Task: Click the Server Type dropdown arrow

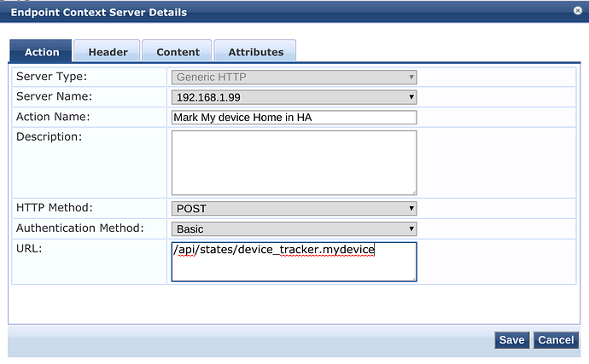Action: (411, 77)
